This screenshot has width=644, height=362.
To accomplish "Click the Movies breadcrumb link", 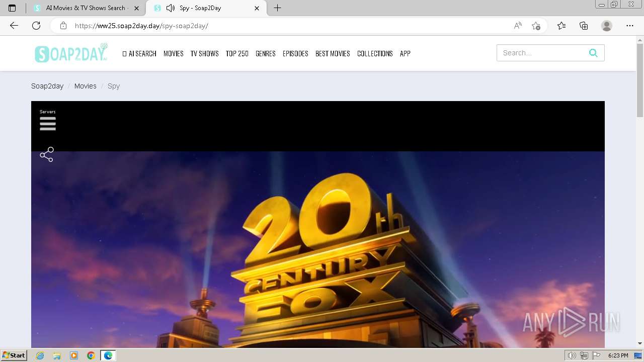I will point(86,86).
